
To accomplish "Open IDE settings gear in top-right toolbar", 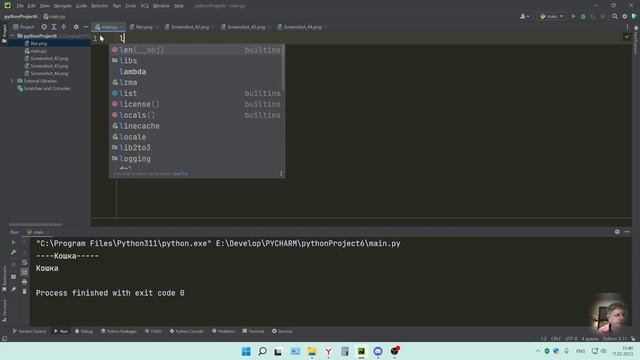I will coord(624,16).
